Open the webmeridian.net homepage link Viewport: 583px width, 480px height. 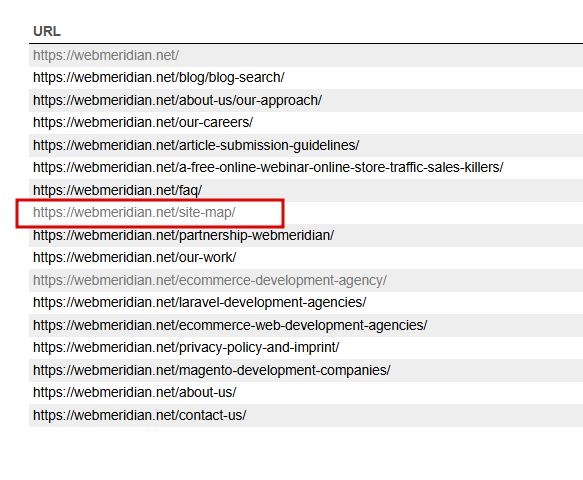(106, 55)
